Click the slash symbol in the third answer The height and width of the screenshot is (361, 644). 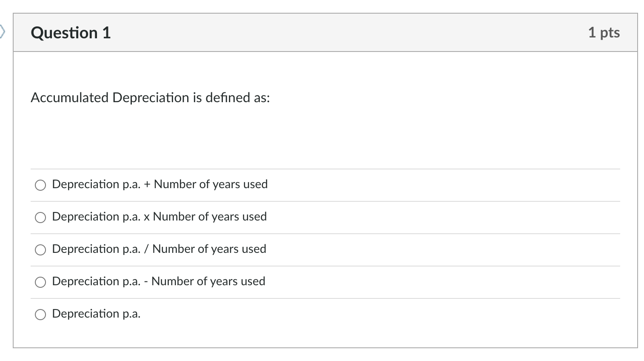point(146,249)
